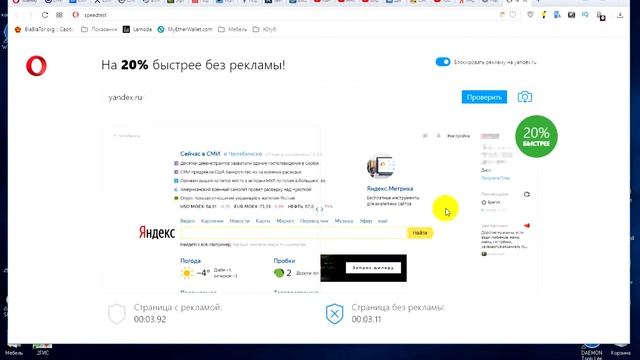Click the Яндекс logo in the preview
Image resolution: width=640 pixels, height=360 pixels.
[x=157, y=233]
